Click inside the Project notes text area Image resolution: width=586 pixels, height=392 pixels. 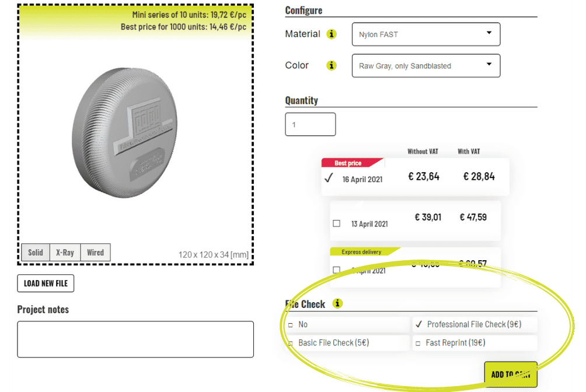135,339
